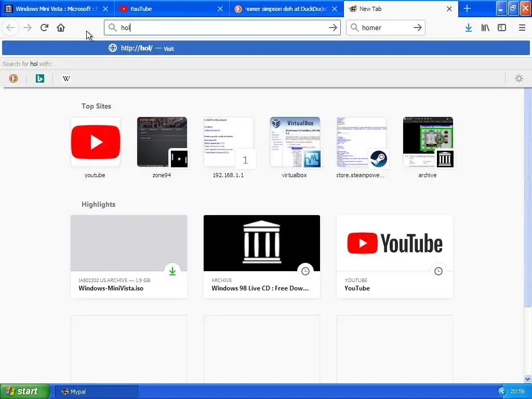Click the scrollbar down arrow
Image resolution: width=532 pixels, height=399 pixels.
(x=528, y=379)
